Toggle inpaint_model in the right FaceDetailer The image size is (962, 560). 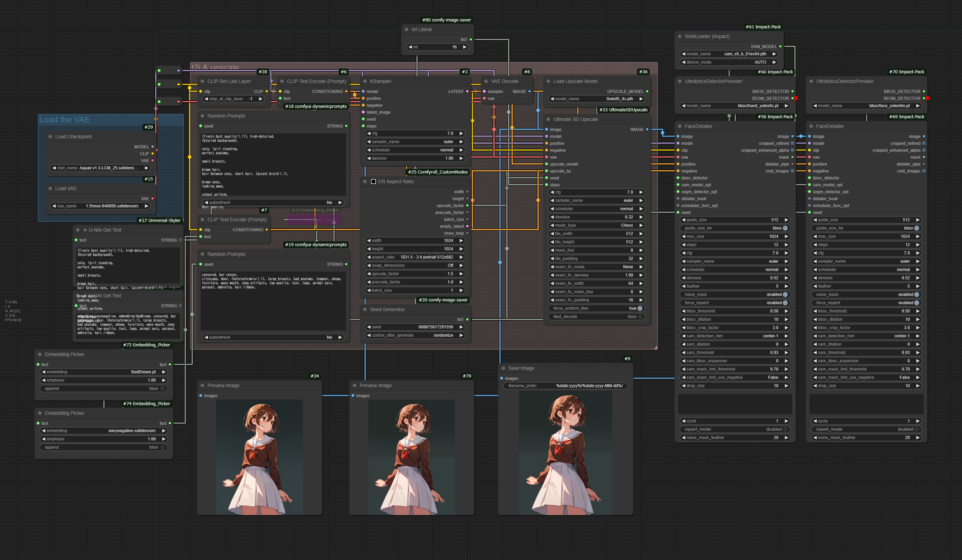(x=866, y=430)
